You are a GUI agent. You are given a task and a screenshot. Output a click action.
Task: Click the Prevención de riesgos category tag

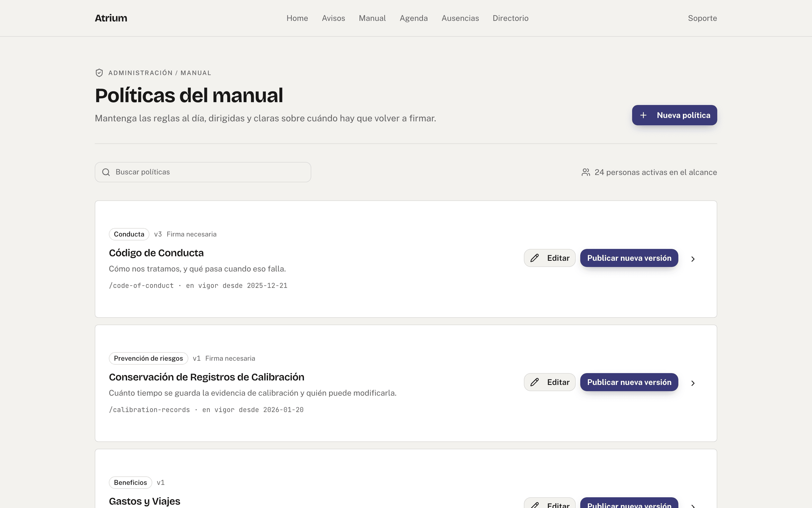click(x=148, y=358)
